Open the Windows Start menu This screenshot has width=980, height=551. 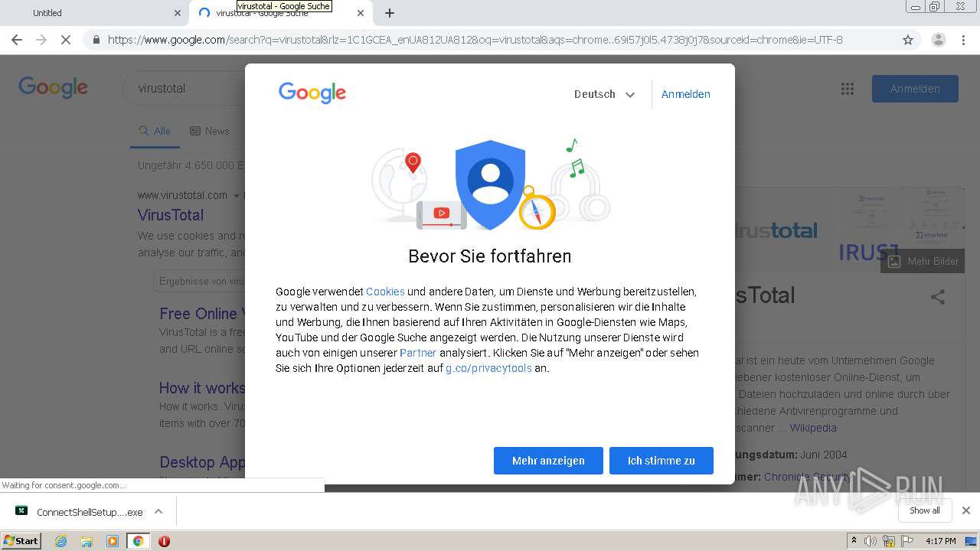point(21,541)
